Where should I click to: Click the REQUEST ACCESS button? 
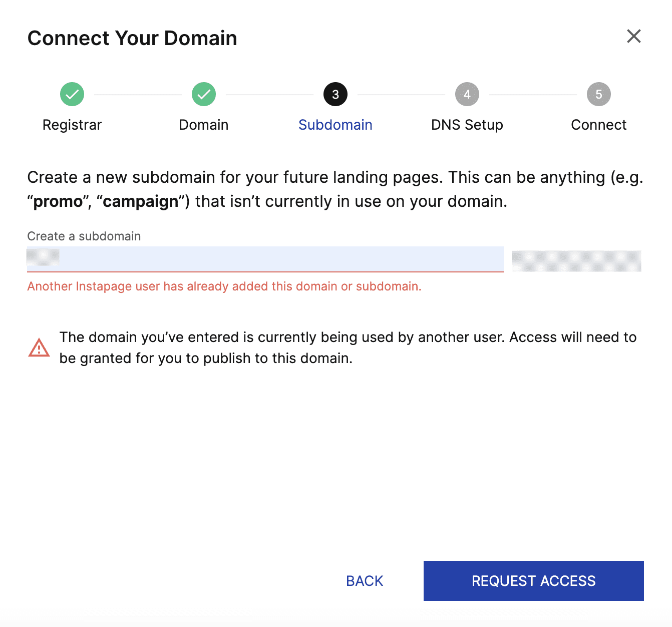(534, 581)
